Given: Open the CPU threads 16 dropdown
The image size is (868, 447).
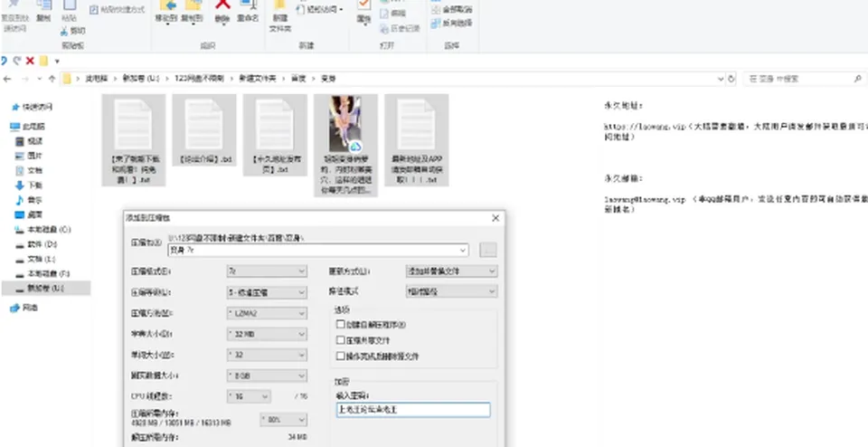Looking at the screenshot, I should click(249, 396).
